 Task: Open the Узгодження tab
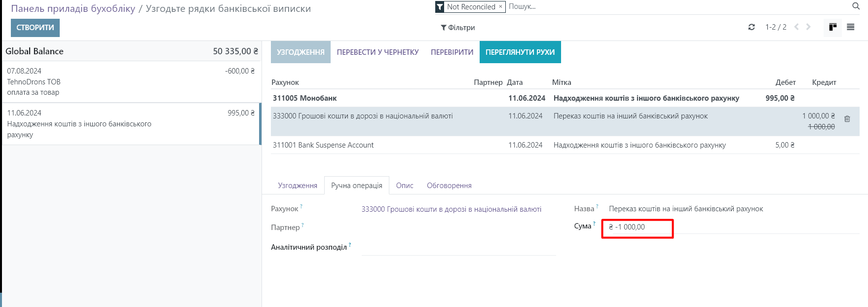click(298, 186)
